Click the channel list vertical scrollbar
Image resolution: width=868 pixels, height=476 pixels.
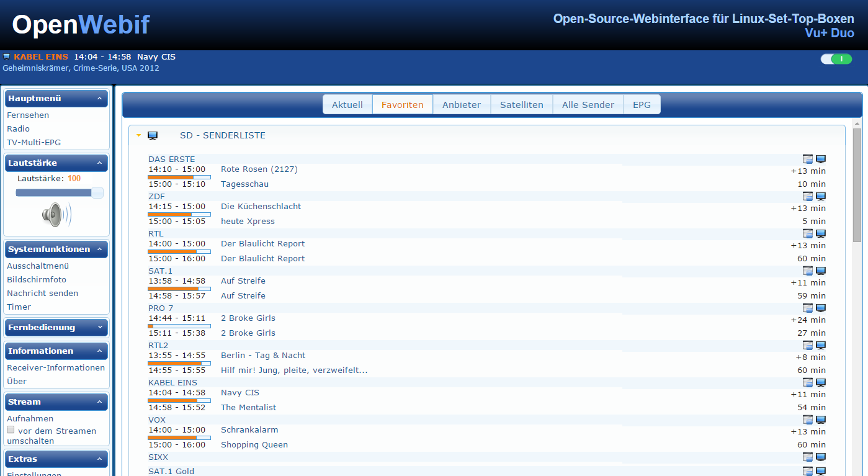coord(857,185)
